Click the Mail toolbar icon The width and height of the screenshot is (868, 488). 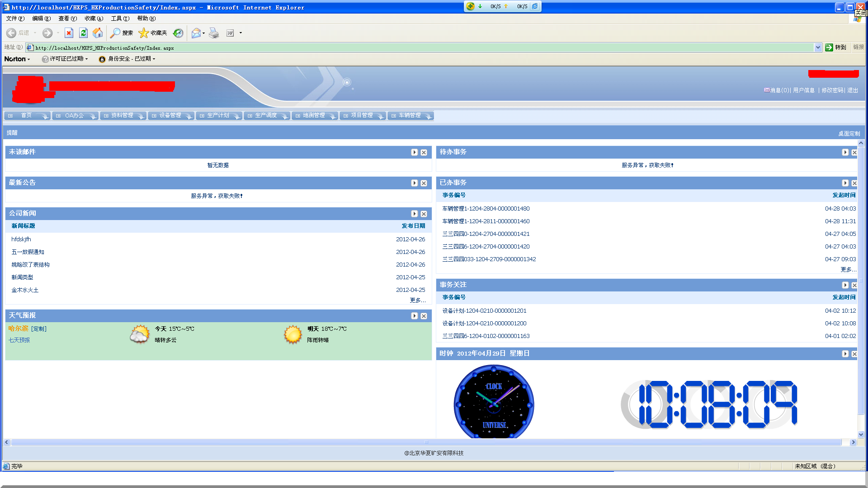coord(196,33)
